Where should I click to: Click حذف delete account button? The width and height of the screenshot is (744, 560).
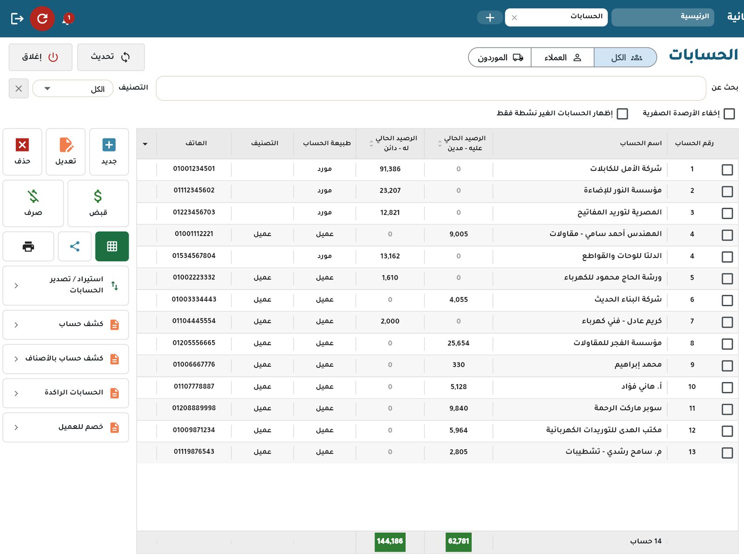coord(22,152)
